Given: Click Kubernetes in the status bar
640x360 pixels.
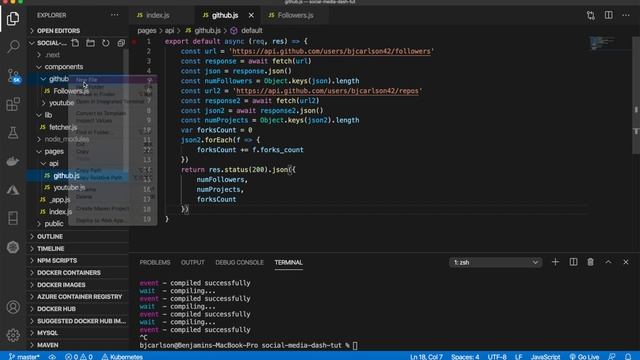Looking at the screenshot, I should (122, 356).
